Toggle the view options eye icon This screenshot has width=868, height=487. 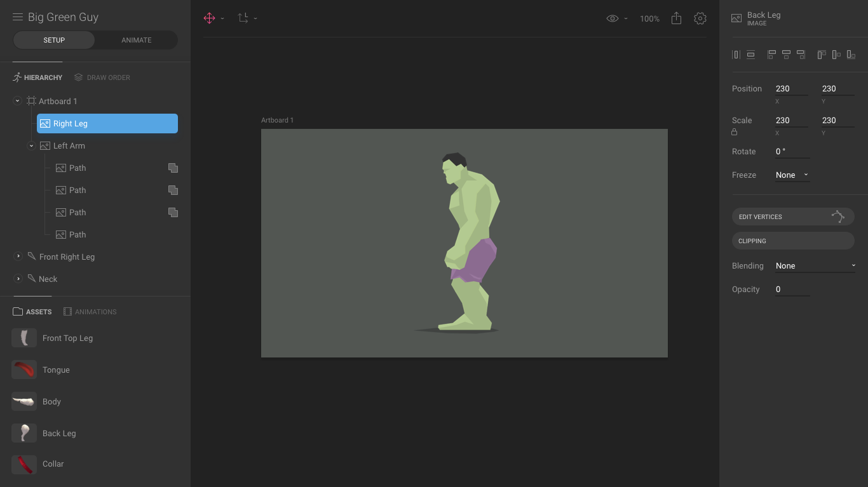pos(613,18)
